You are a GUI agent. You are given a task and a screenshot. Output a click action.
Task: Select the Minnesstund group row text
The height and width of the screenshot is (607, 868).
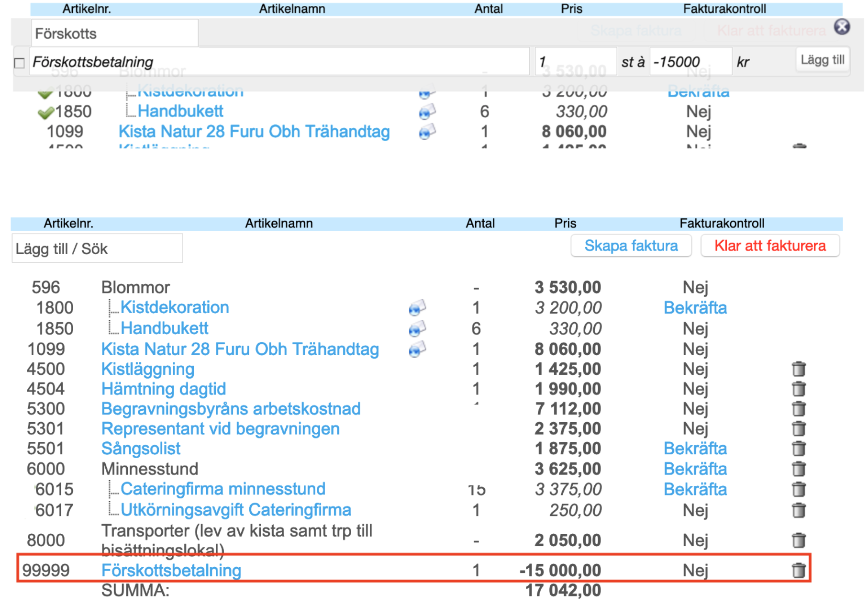(150, 469)
